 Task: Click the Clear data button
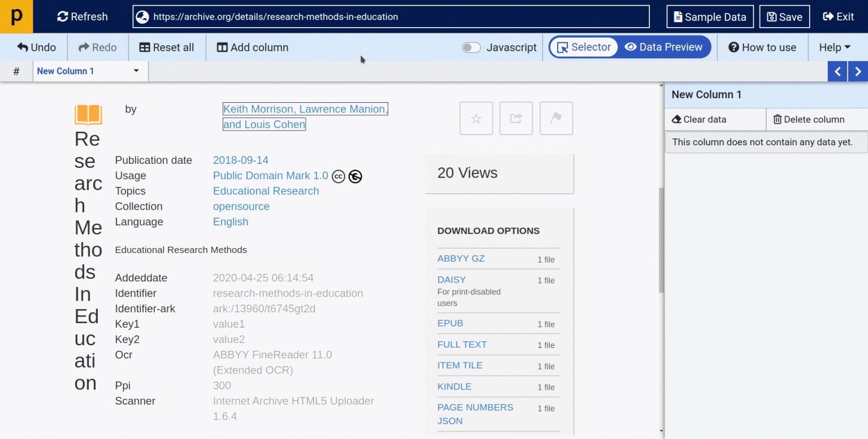[698, 119]
